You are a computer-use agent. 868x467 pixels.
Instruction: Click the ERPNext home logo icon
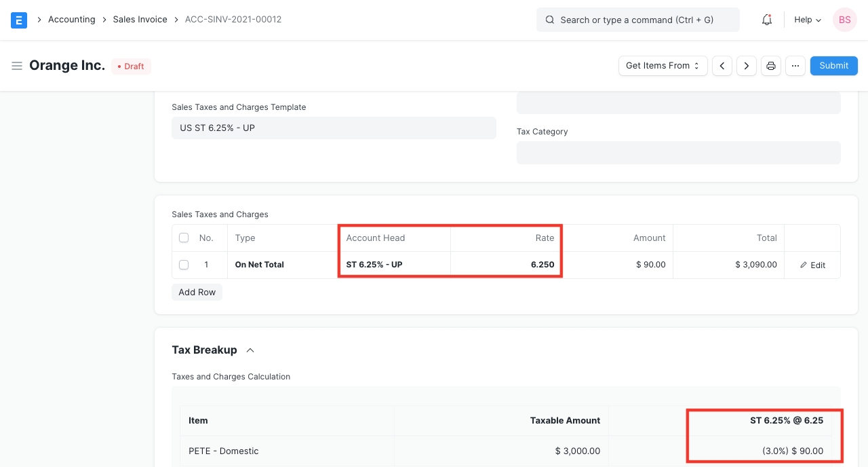pos(19,20)
